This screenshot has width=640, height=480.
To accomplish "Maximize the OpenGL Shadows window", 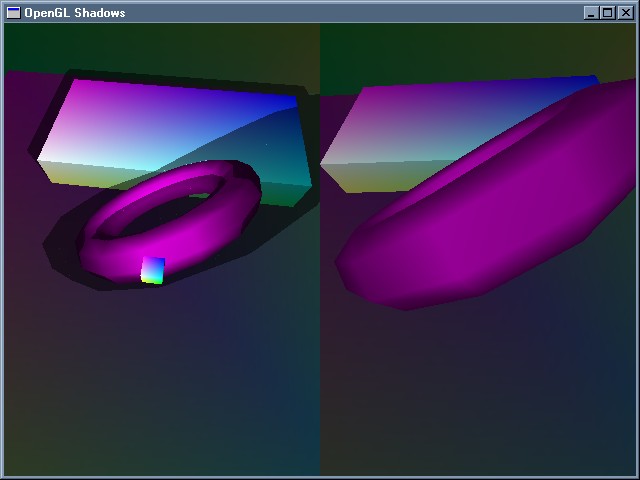I will pos(607,13).
